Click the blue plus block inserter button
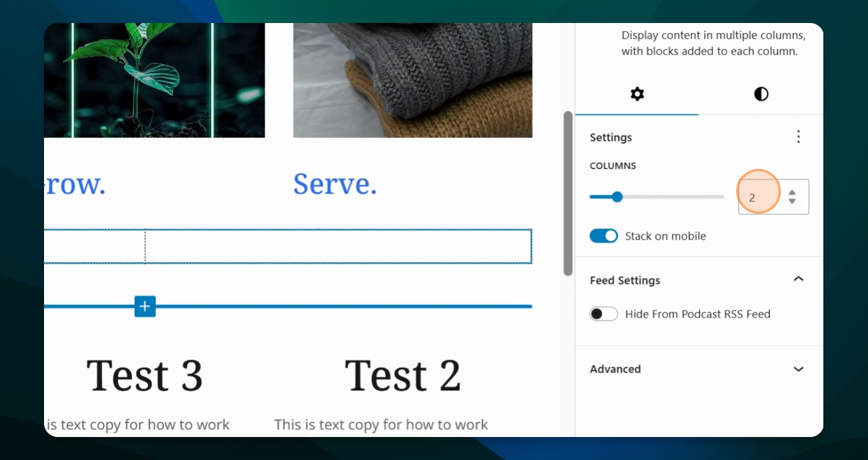 145,307
